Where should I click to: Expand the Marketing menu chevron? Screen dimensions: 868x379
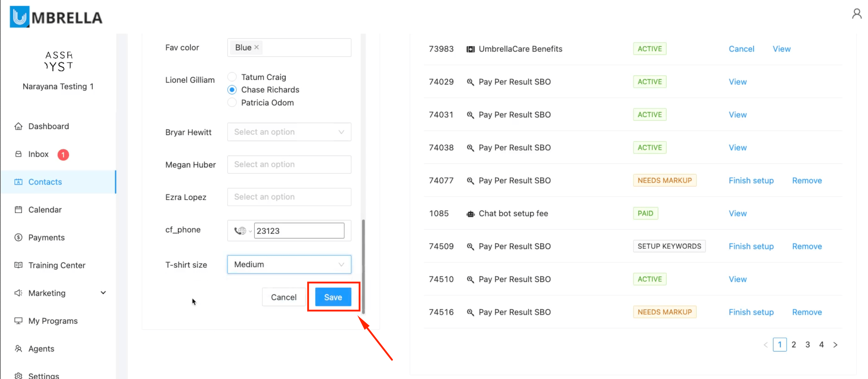click(103, 293)
